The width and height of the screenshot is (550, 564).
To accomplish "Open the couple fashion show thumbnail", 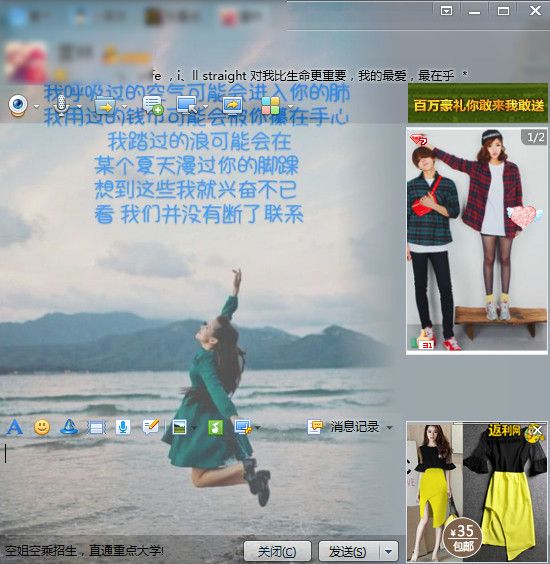I will pyautogui.click(x=477, y=241).
